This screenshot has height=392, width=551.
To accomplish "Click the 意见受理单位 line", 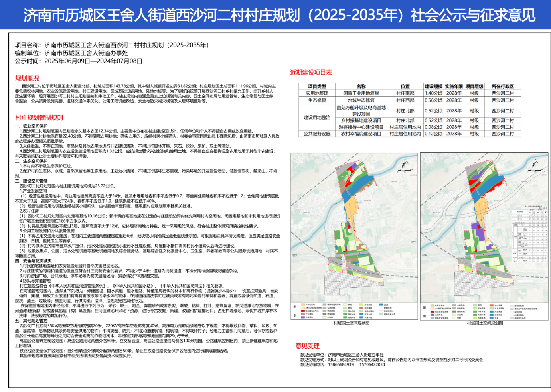I will (x=342, y=355).
